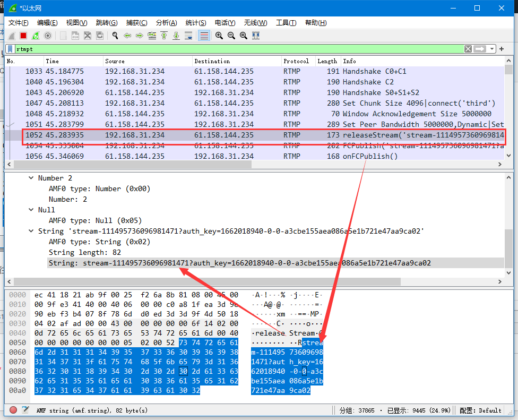
Task: Open Find Packet magnifier icon
Action: pyautogui.click(x=115, y=36)
